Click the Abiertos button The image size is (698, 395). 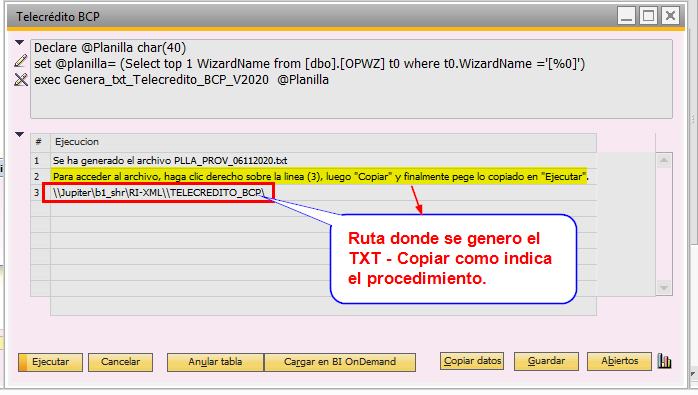click(619, 361)
